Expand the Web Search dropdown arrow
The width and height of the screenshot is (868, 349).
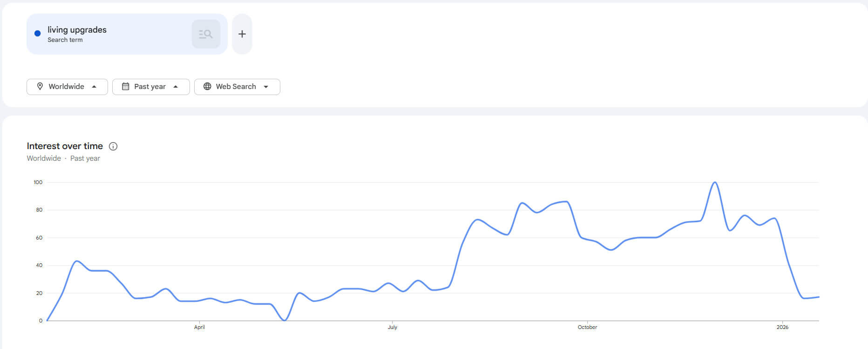[266, 87]
